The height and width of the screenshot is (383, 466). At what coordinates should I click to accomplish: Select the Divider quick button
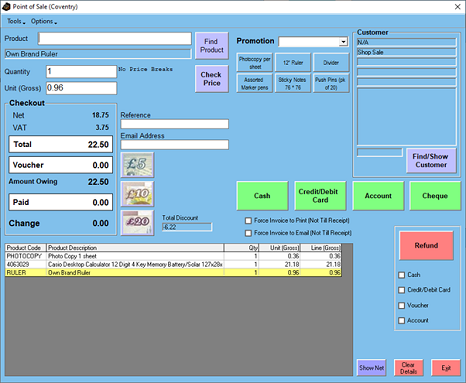(331, 63)
